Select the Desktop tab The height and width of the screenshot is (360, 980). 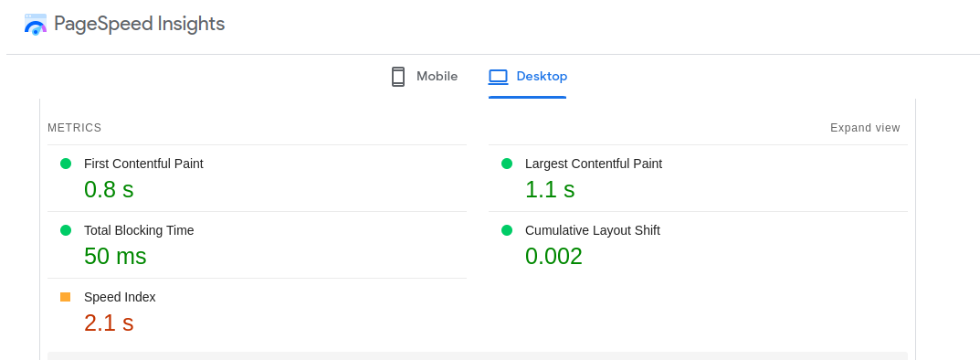[x=528, y=76]
